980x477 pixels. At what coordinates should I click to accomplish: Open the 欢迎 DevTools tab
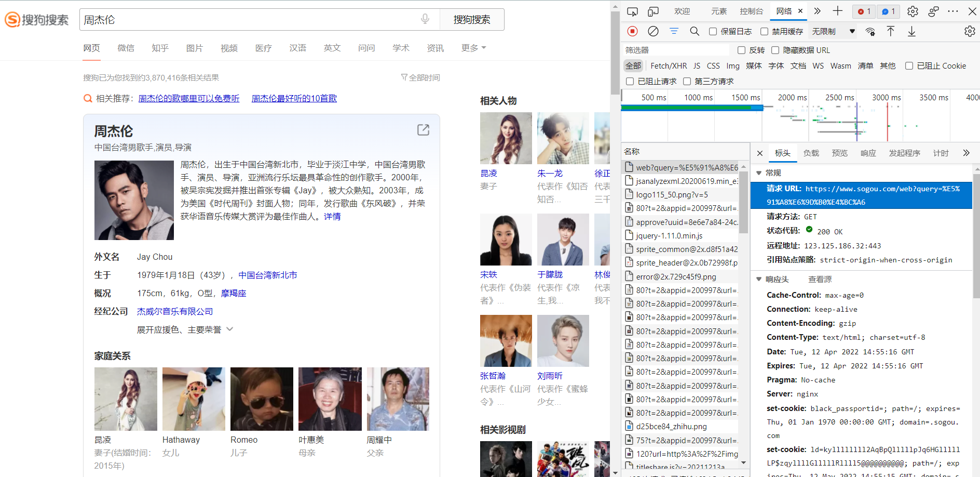pos(682,11)
